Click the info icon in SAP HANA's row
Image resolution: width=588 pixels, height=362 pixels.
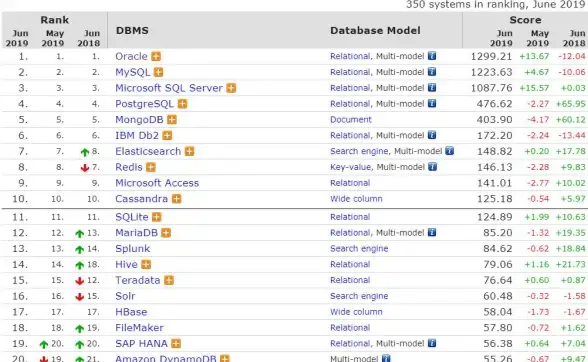[x=432, y=343]
